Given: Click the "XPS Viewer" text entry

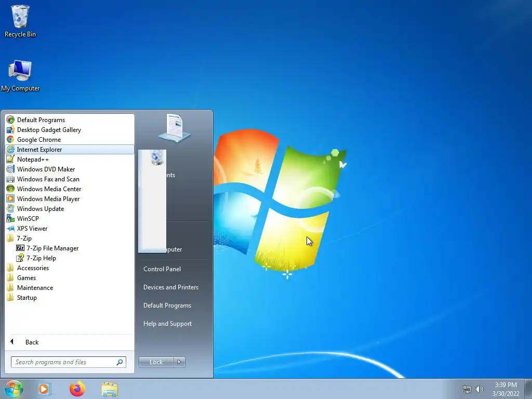Looking at the screenshot, I should point(32,229).
